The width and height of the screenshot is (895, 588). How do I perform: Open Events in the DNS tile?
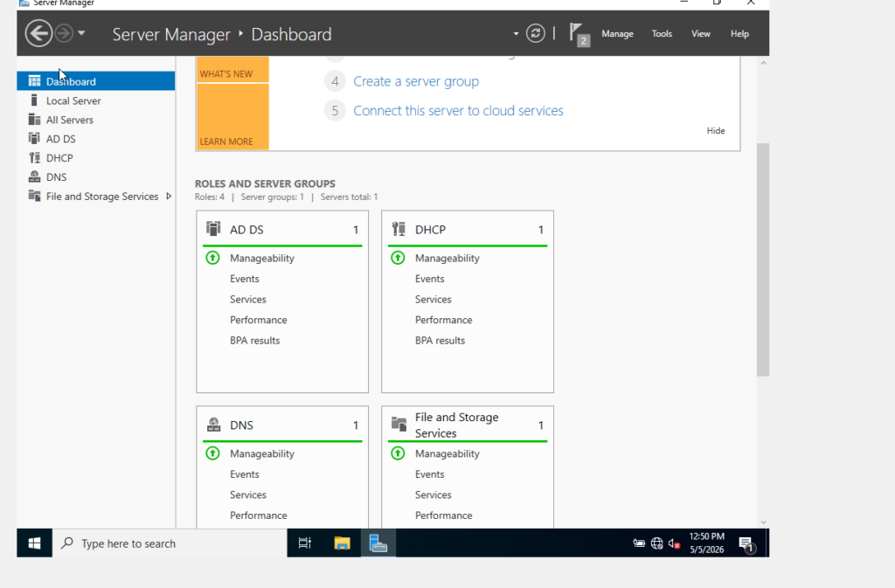coord(245,474)
